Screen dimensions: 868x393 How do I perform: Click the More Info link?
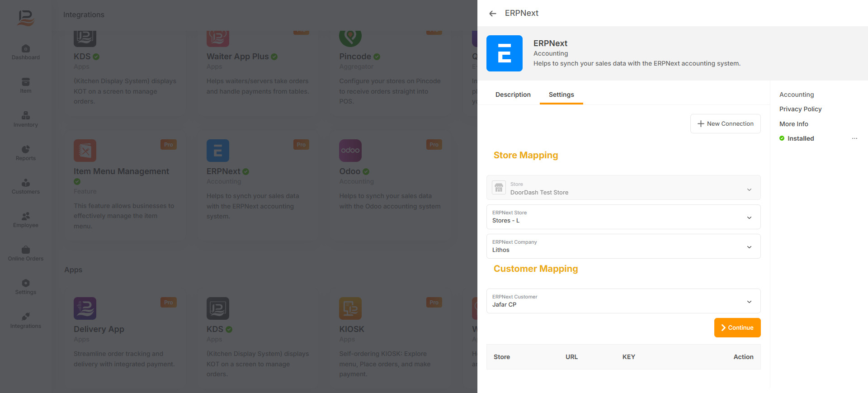(793, 124)
